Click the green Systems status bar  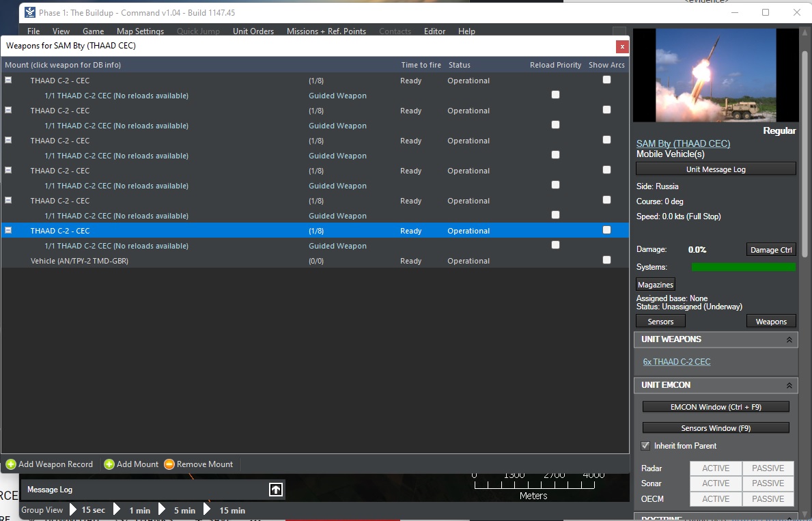pyautogui.click(x=743, y=267)
